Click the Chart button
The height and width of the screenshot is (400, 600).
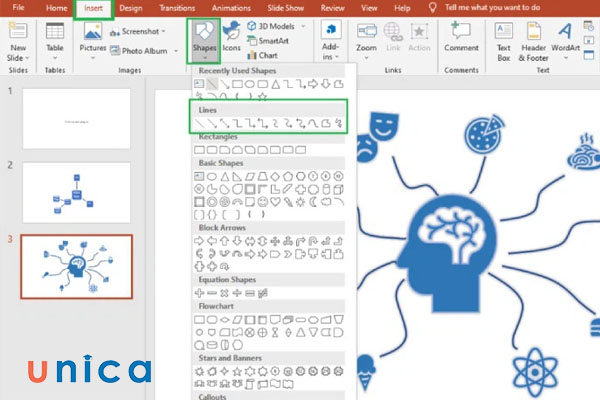point(262,55)
